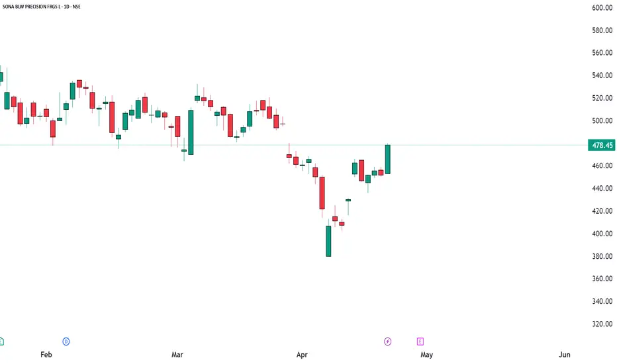Click the blue dividend D event marker
The height and width of the screenshot is (364, 617).
(x=66, y=341)
